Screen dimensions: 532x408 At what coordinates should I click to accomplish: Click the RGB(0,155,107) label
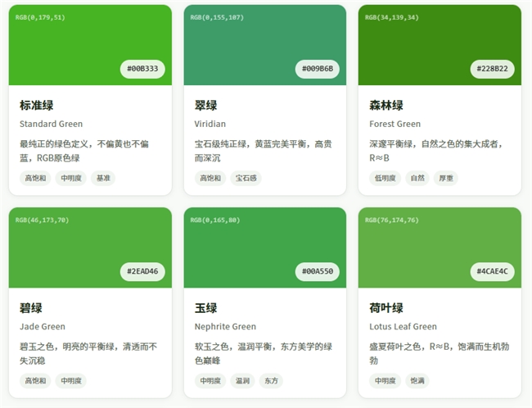217,17
